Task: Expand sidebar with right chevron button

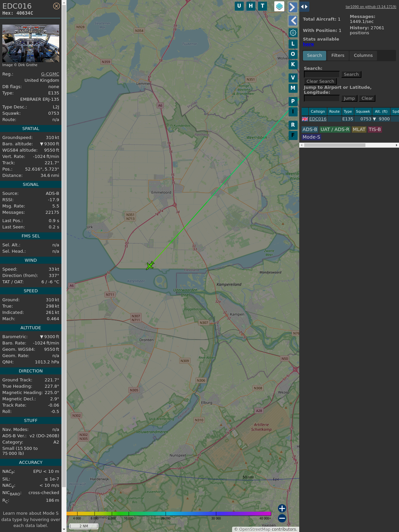Action: (293, 7)
